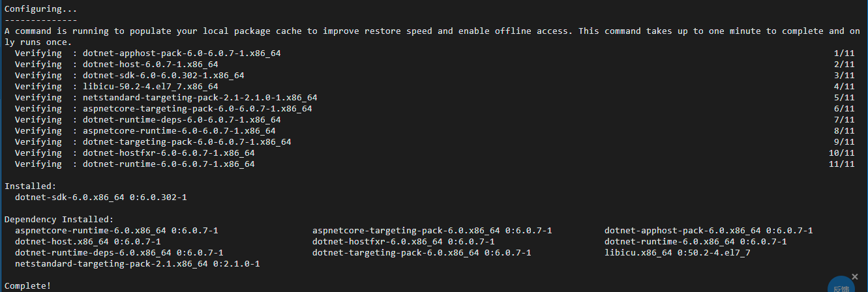
Task: Click the "Installed:" heading in terminal output
Action: point(31,186)
